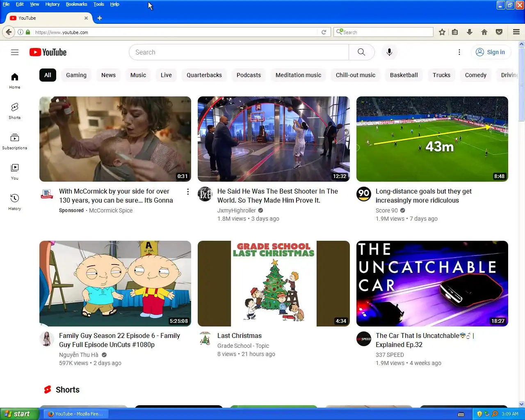Select the Chill-out music chip
525x420 pixels.
point(356,75)
